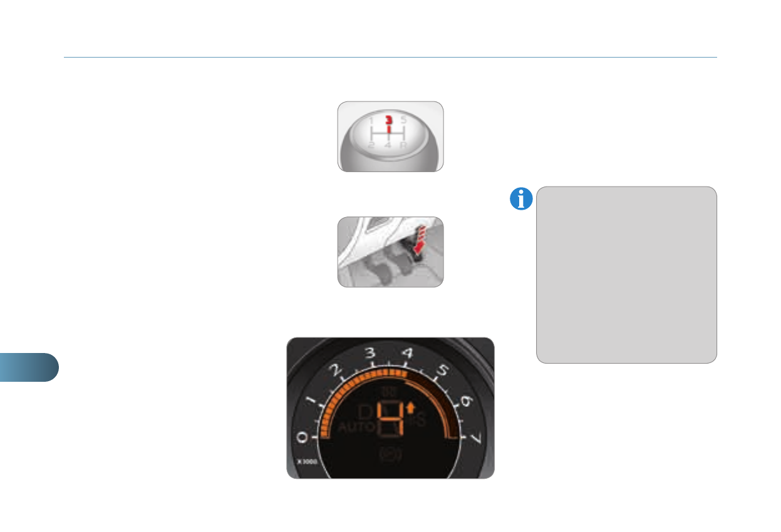
Task: Click the number 5 on rev counter
Action: tap(440, 371)
